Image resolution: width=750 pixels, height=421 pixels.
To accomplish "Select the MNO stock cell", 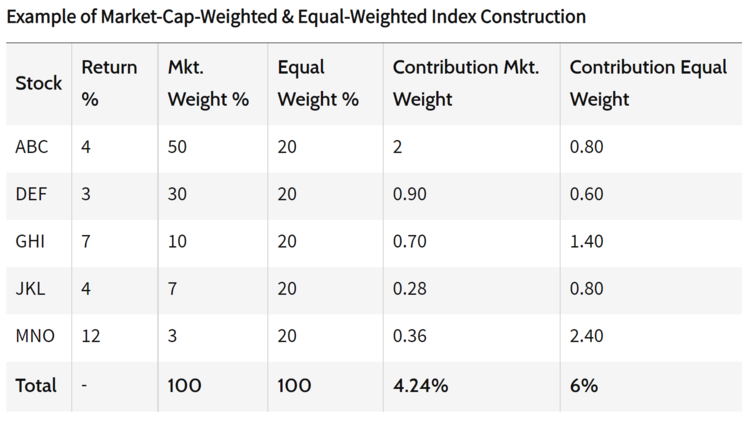I will coord(34,337).
